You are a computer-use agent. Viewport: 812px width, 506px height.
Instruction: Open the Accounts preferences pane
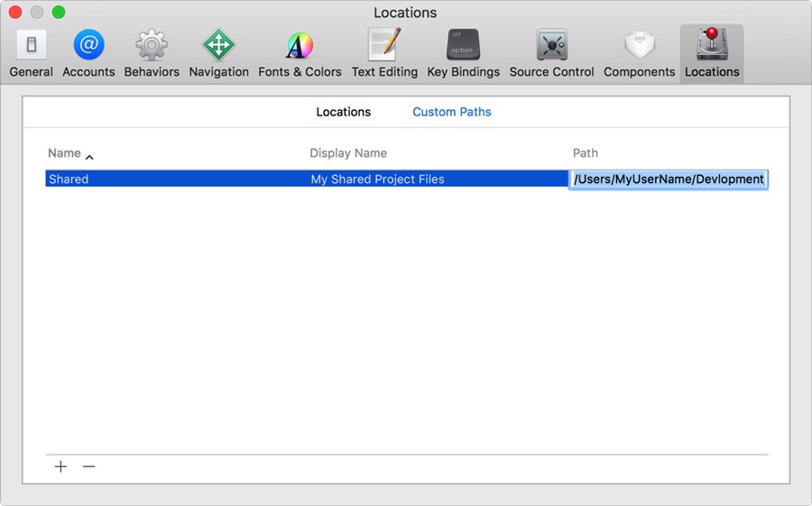[88, 53]
